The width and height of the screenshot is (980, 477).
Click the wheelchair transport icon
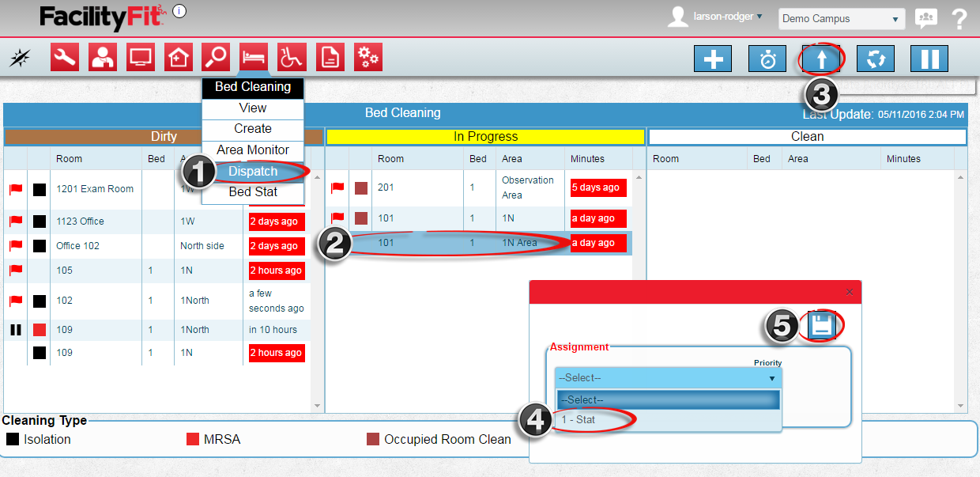point(292,57)
